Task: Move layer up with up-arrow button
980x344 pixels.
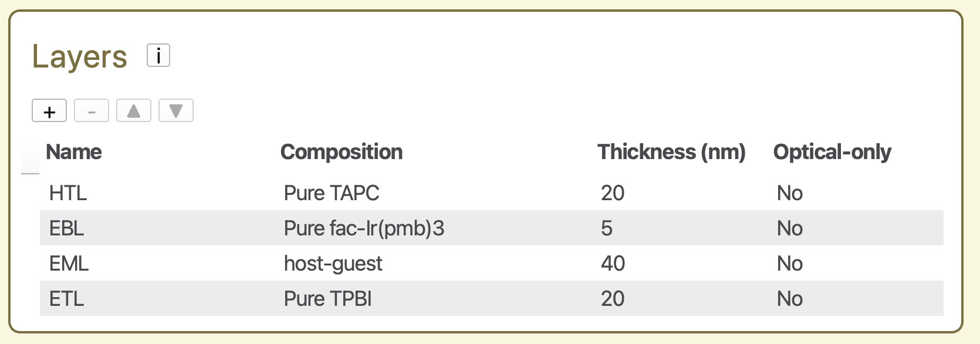Action: click(x=134, y=111)
